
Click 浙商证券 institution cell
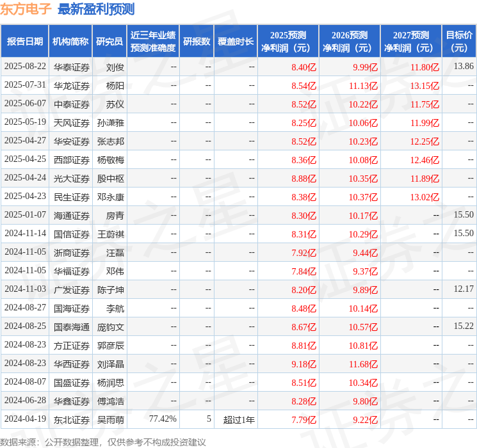click(x=72, y=253)
